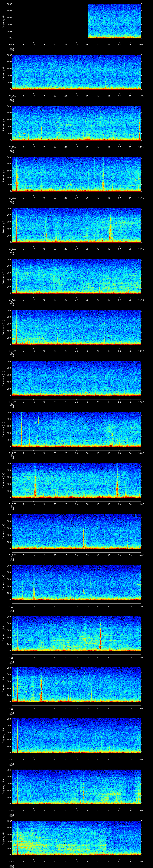Select the 6:25:00 time axis label

[x=12, y=862]
